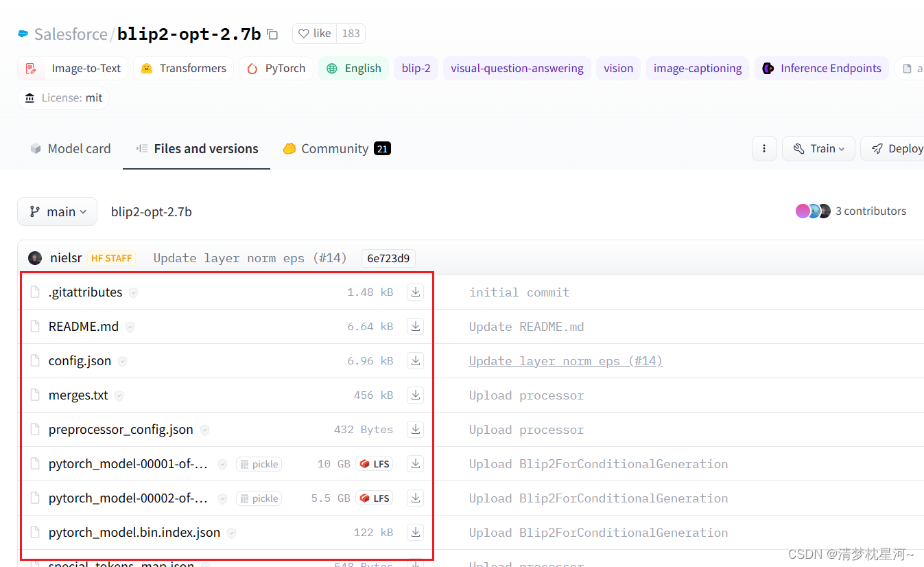
Task: Click the security shield icon next to .gitattributes
Action: tap(133, 292)
